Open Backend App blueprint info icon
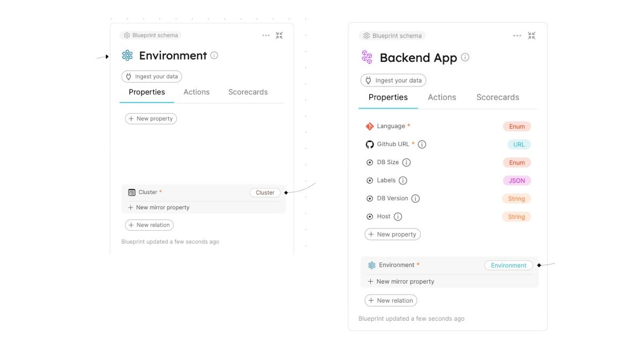 (465, 57)
